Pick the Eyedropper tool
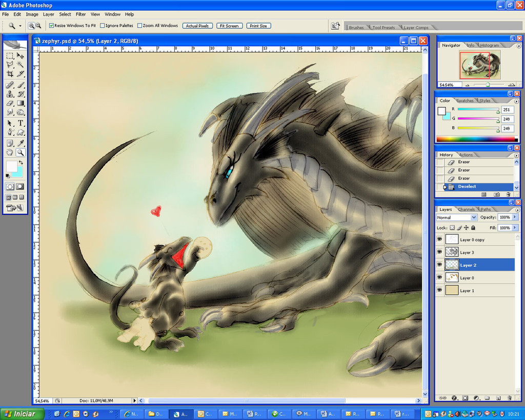This screenshot has height=420, width=525. [x=21, y=144]
